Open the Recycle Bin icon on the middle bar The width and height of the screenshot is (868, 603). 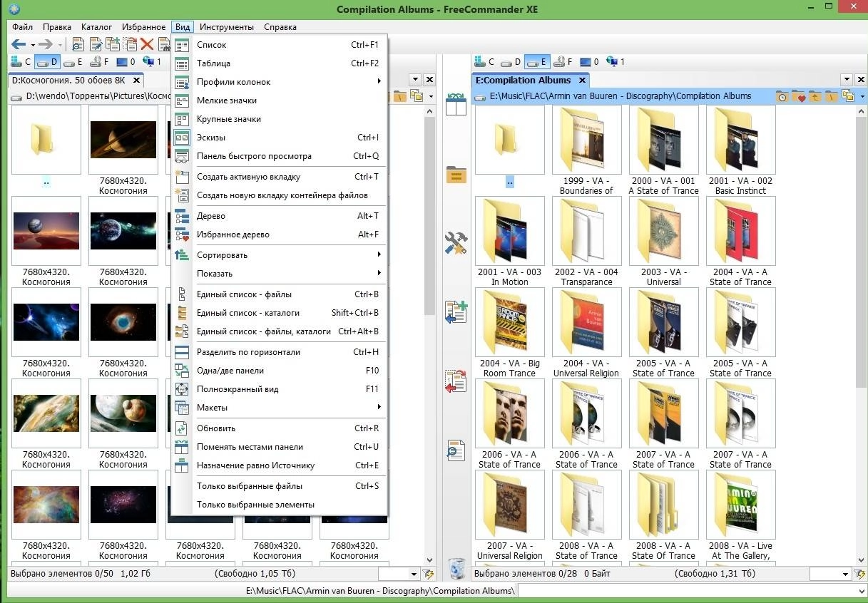[456, 568]
